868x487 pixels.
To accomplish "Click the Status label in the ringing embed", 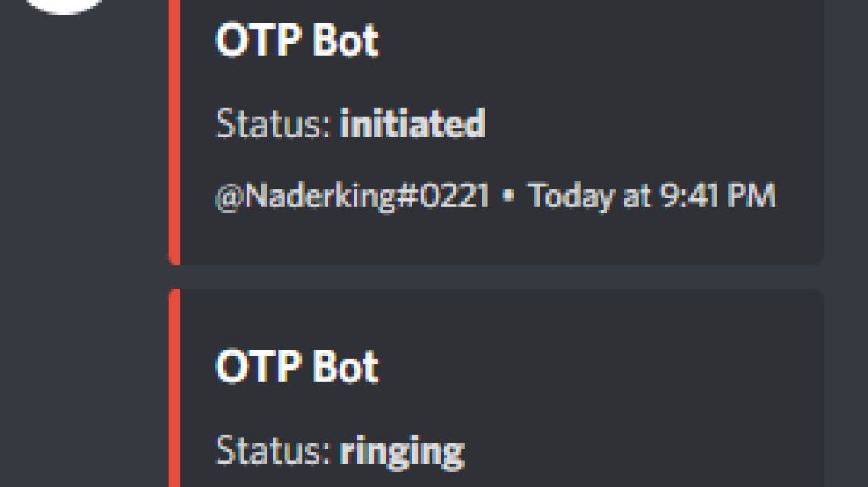I will 273,450.
